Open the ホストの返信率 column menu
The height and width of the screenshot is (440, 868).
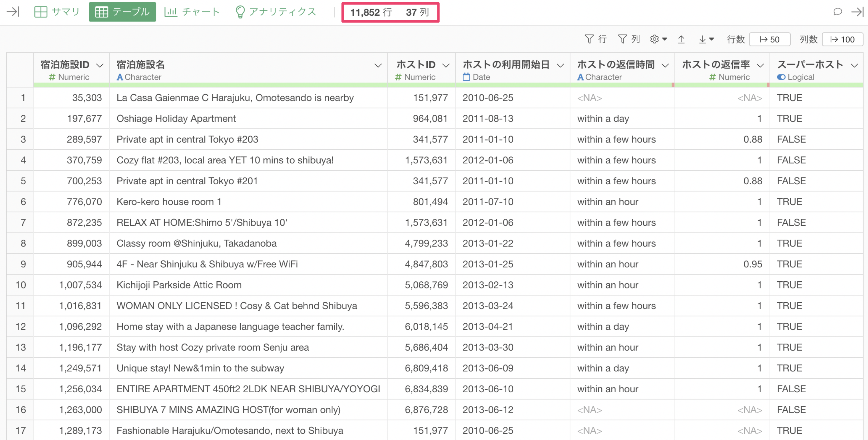coord(760,65)
